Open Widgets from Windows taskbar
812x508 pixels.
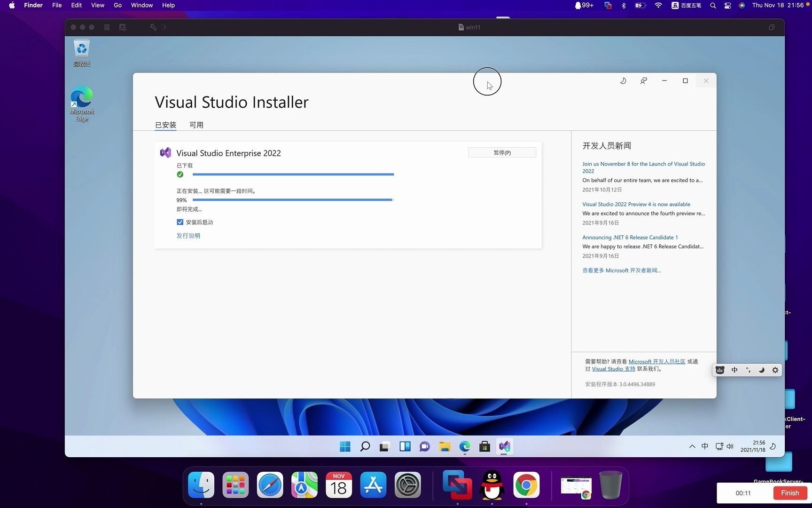tap(405, 446)
